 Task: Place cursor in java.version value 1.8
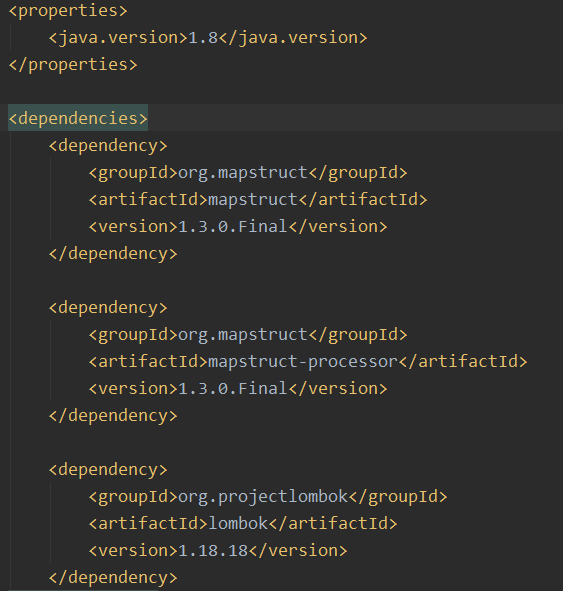click(x=203, y=37)
